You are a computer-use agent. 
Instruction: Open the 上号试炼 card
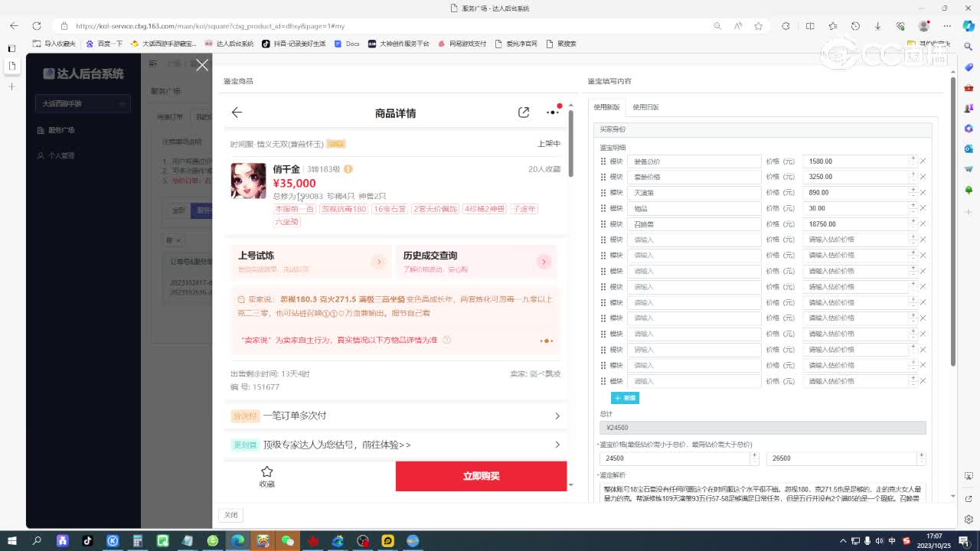311,262
